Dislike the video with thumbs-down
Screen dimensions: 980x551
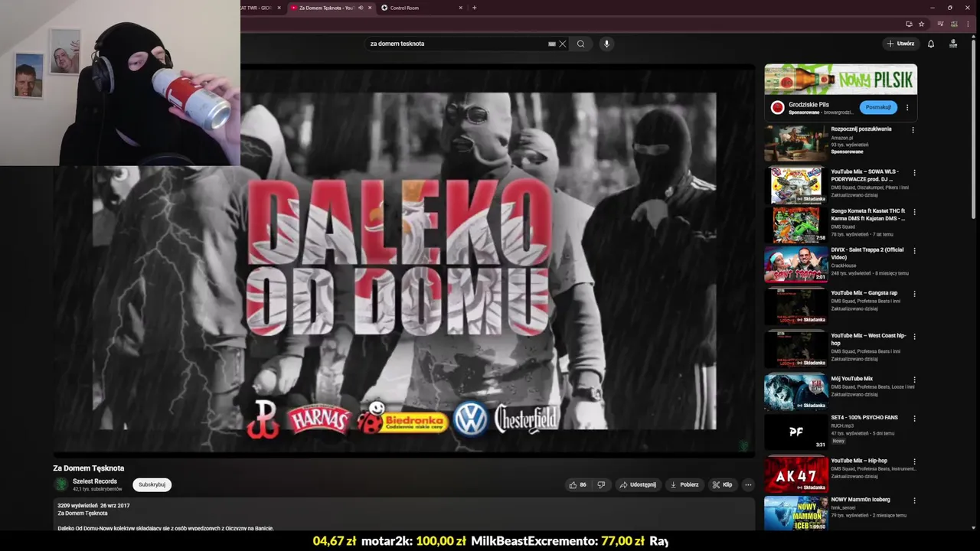601,484
